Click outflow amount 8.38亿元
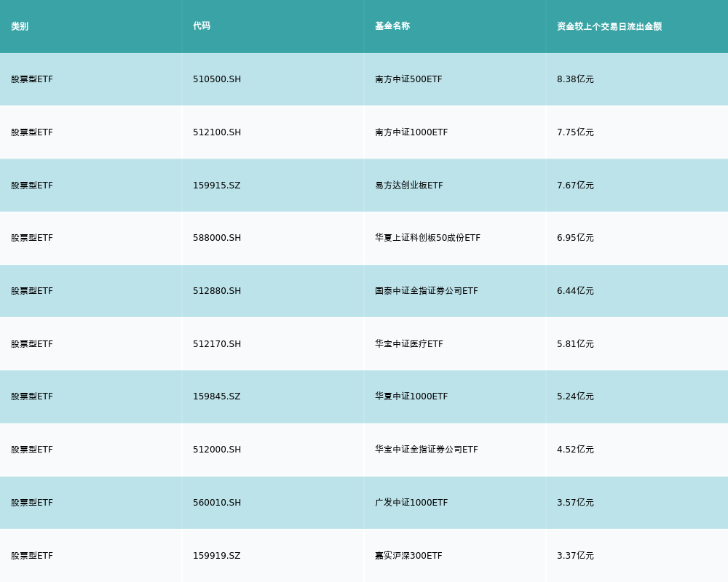This screenshot has width=728, height=582. point(575,79)
